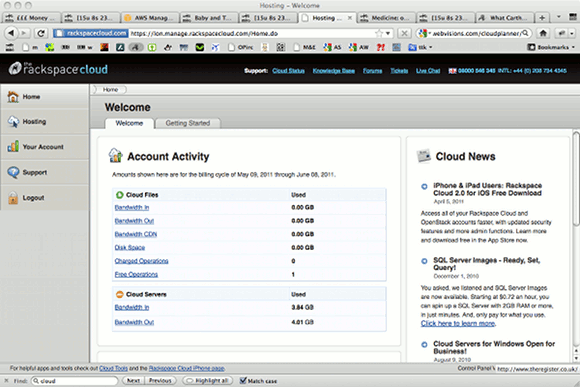Toggle Highlight all in find bar
Image resolution: width=580 pixels, height=387 pixels.
click(x=208, y=380)
